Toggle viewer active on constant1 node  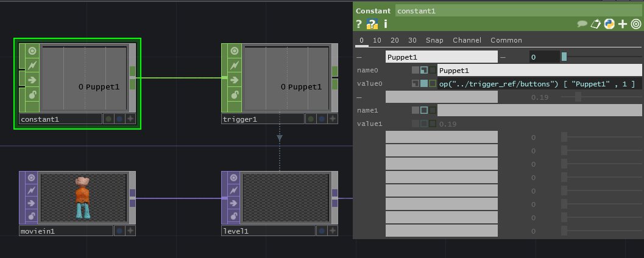[x=32, y=51]
